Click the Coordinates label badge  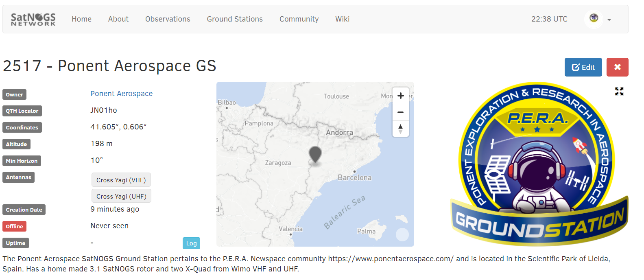pos(22,127)
